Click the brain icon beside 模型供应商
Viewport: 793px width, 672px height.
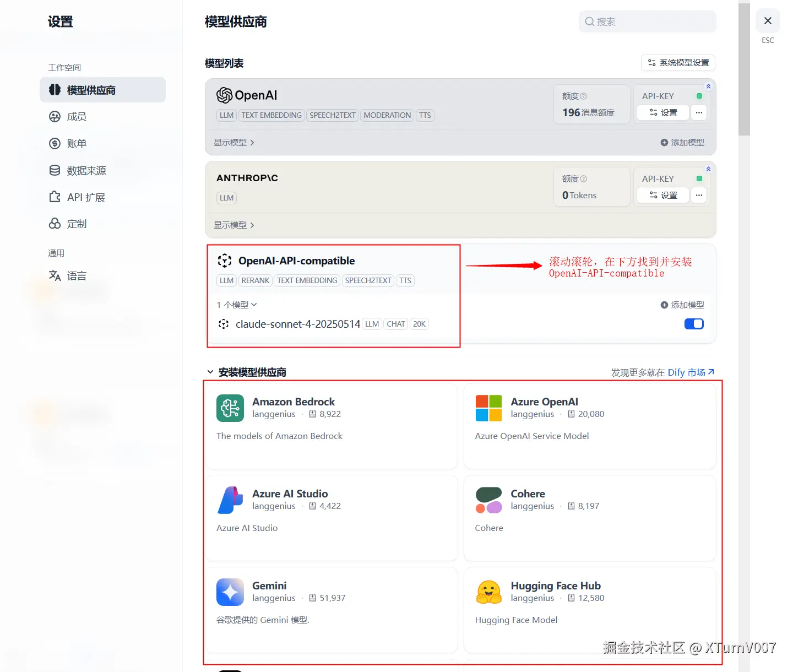point(55,90)
